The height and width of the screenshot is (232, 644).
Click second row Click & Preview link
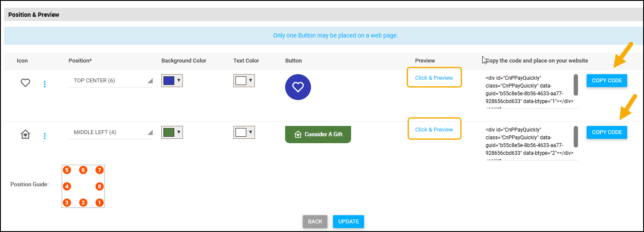(x=434, y=129)
